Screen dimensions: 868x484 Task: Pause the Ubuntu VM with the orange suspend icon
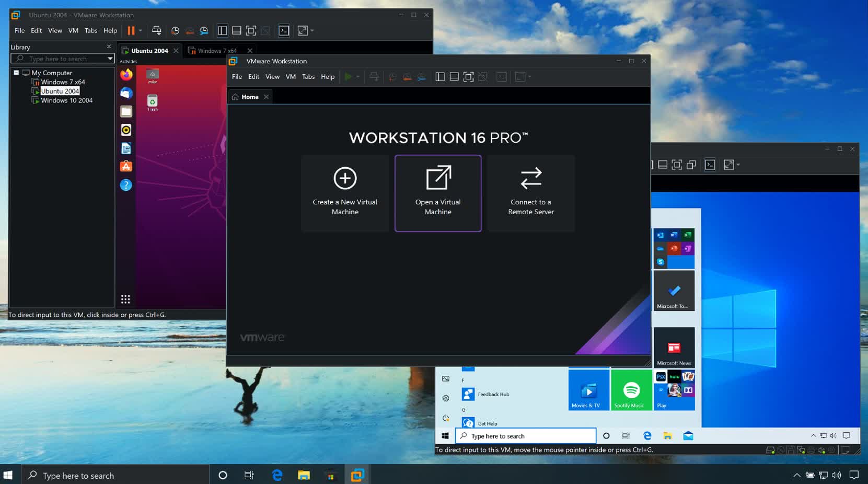pos(131,31)
